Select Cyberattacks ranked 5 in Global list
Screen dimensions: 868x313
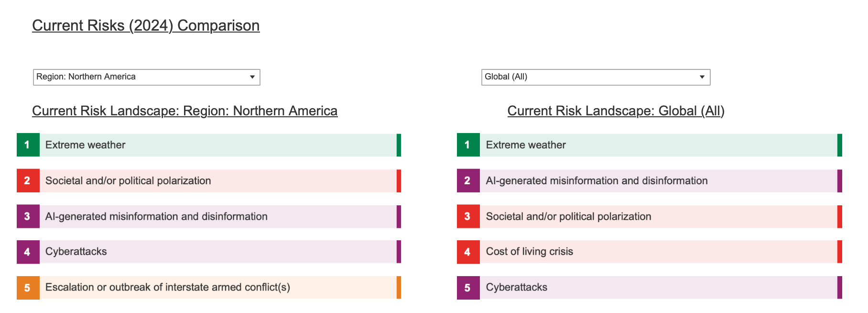650,288
